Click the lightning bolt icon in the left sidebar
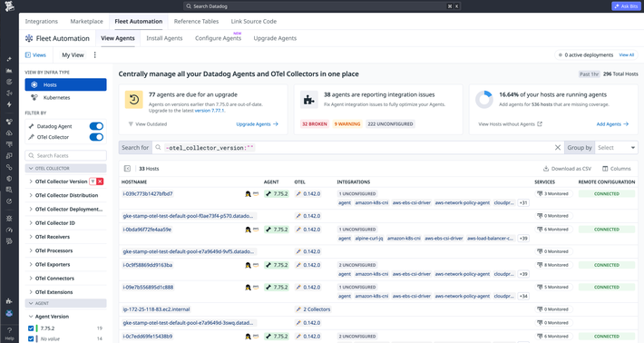Viewport: 644px width, 343px height. coord(9,104)
